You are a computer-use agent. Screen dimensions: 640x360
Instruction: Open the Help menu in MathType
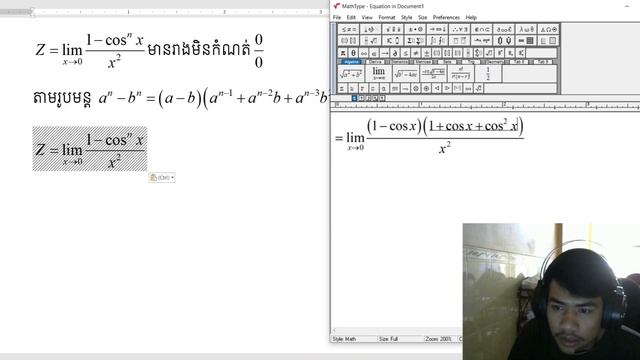coord(471,18)
